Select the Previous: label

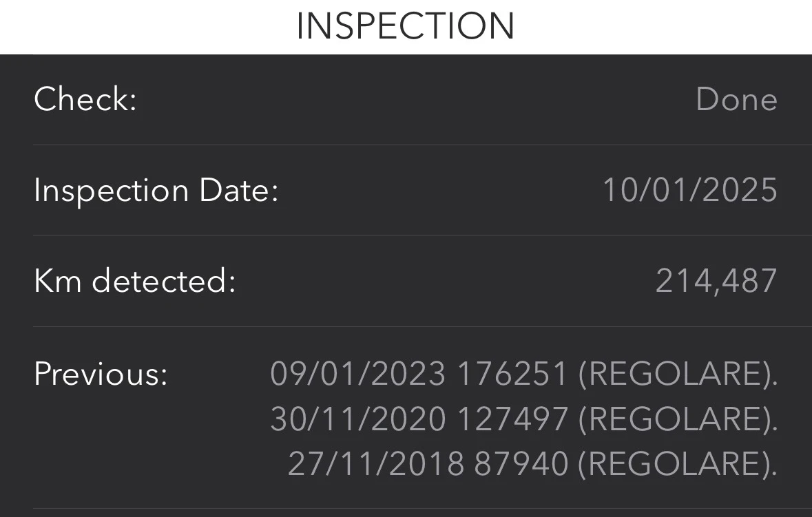pyautogui.click(x=101, y=374)
